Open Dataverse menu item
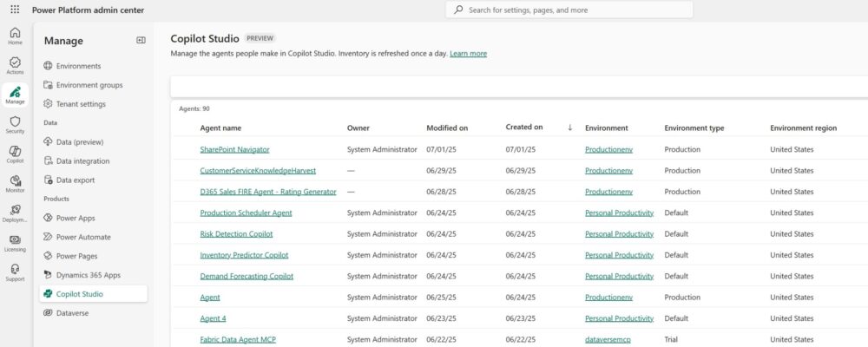This screenshot has height=347, width=868. pos(93,312)
